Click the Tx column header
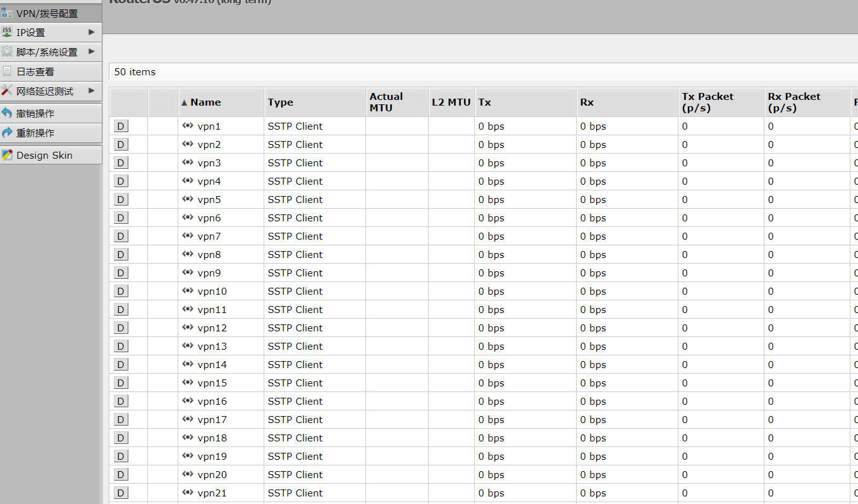 click(525, 102)
